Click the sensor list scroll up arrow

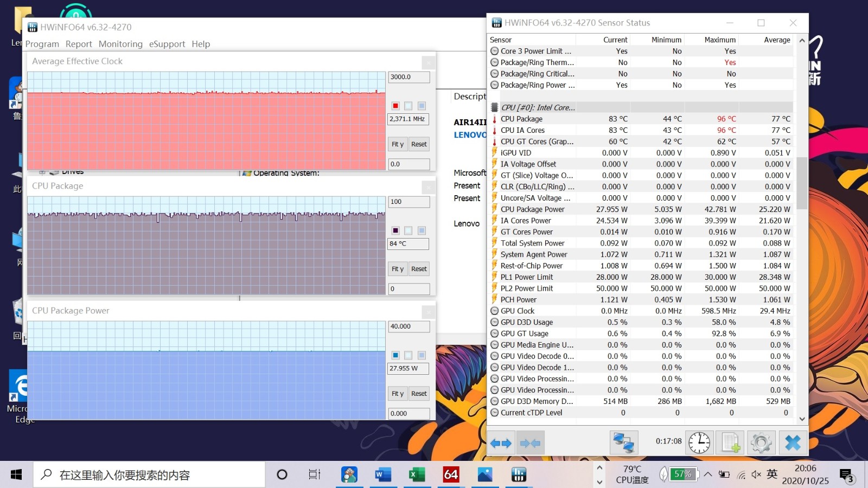(802, 40)
